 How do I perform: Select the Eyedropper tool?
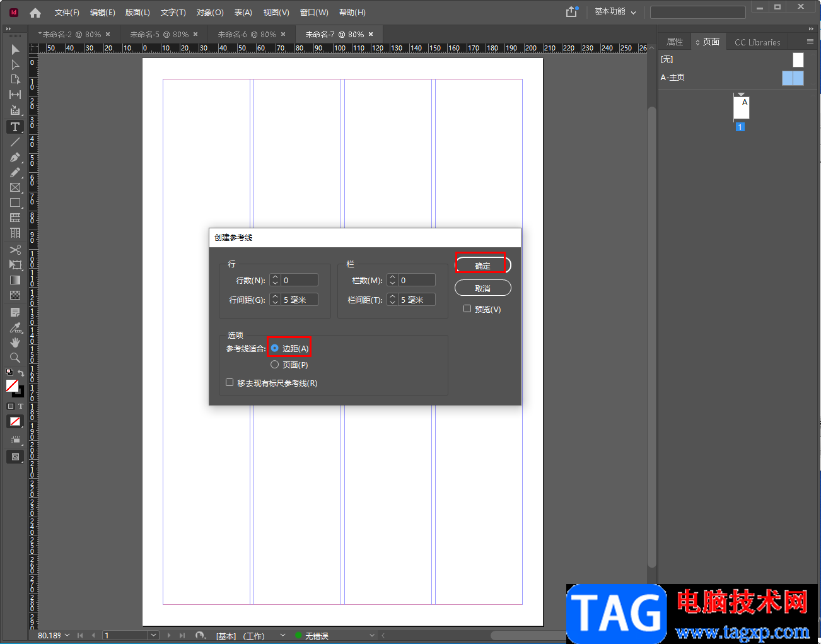(15, 327)
